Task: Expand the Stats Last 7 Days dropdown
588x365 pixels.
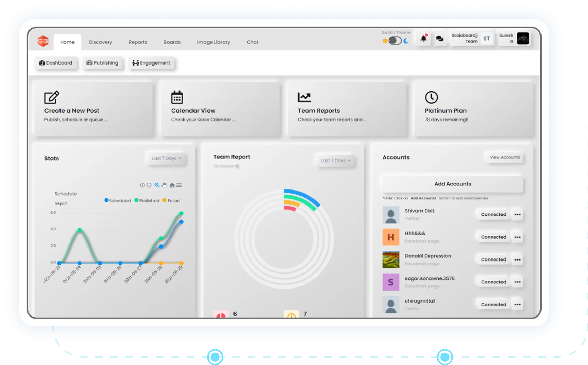Action: (x=166, y=158)
